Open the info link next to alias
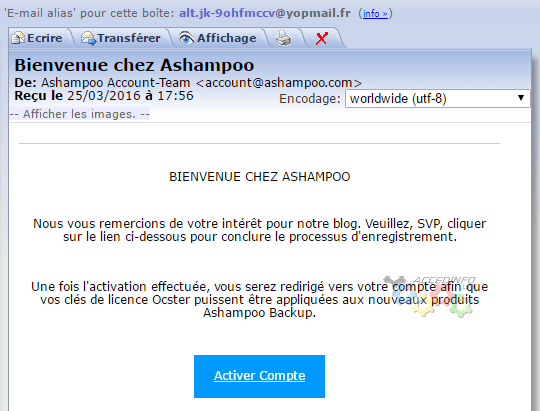Viewport: 540px width, 411px height. 375,13
